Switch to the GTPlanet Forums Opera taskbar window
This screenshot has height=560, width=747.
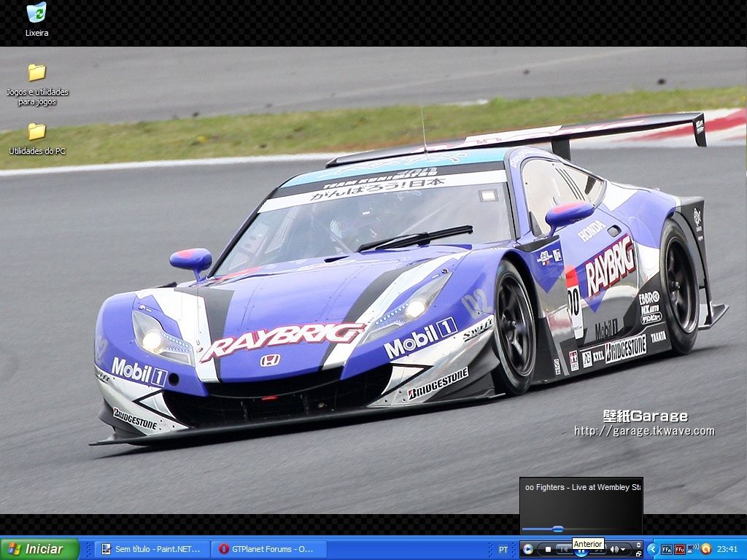269,549
